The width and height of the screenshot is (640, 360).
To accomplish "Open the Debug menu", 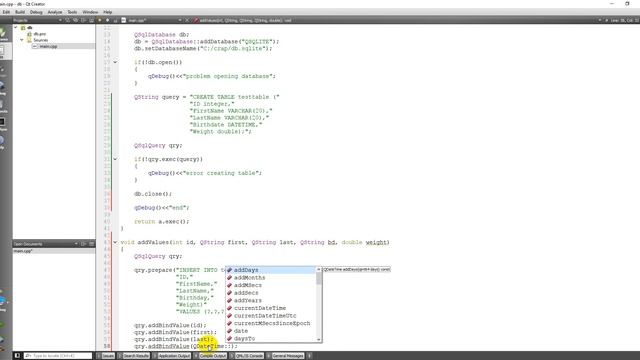I will pyautogui.click(x=36, y=12).
